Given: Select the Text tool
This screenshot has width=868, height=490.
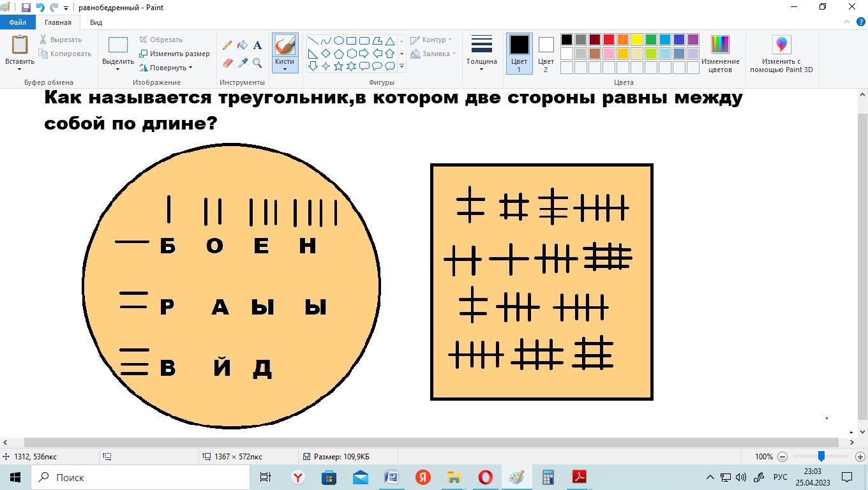Looking at the screenshot, I should click(257, 45).
